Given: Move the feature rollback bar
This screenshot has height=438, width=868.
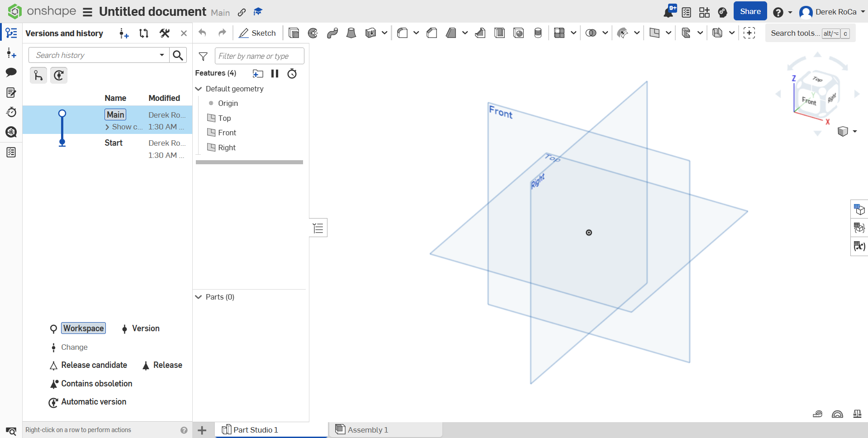Looking at the screenshot, I should coord(249,162).
